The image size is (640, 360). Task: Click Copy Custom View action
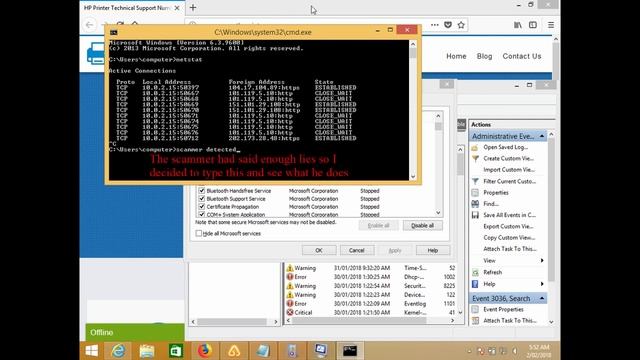point(508,238)
